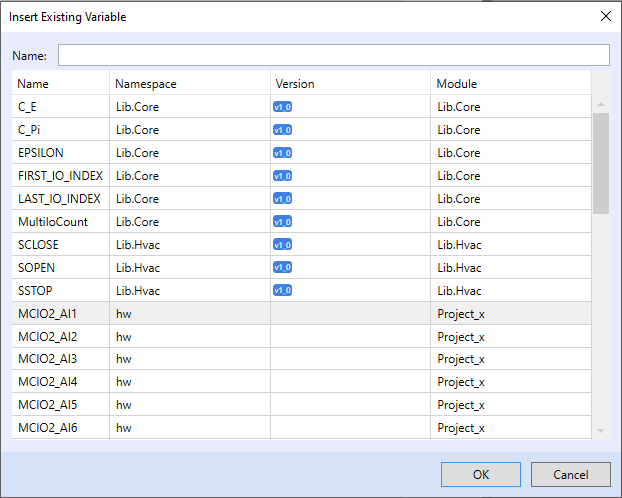Click the Module column header
622x498 pixels.
[x=457, y=84]
